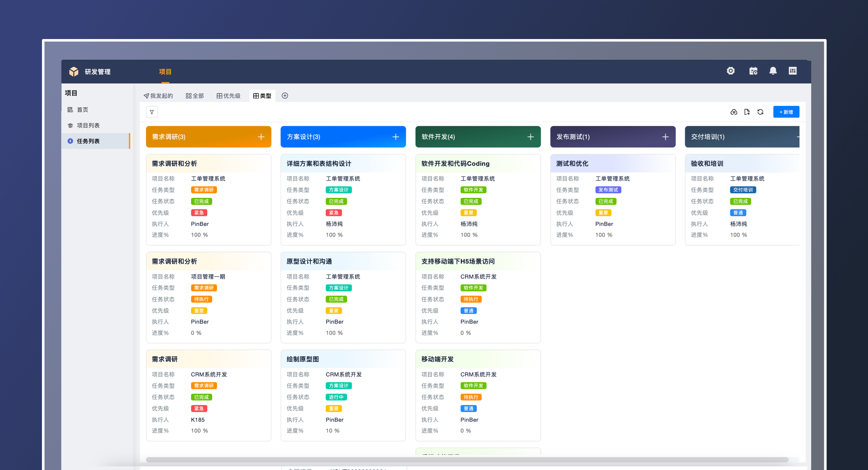
Task: Click the notification bell icon
Action: click(773, 71)
